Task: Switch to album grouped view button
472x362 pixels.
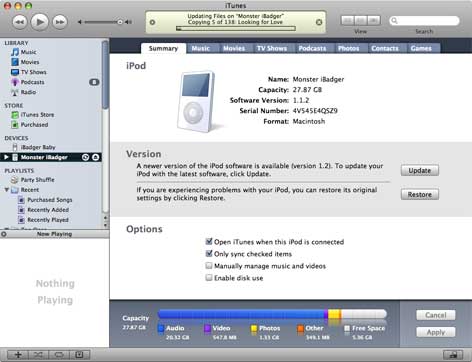Action: point(361,21)
